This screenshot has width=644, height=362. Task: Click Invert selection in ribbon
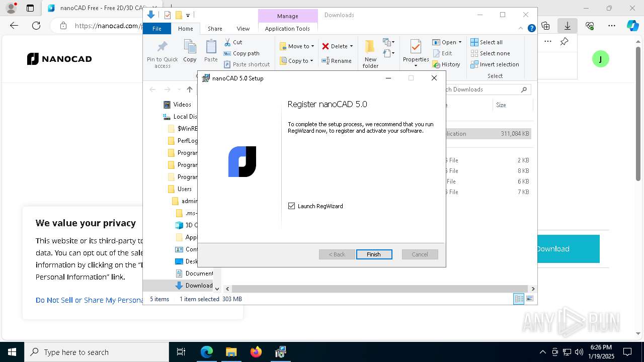pos(495,64)
